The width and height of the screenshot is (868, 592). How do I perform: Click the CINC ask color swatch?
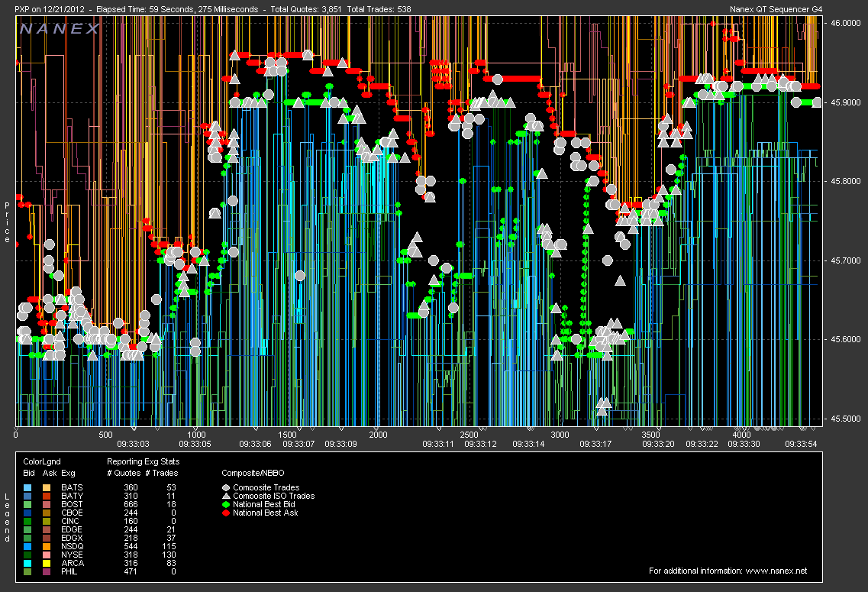pos(47,521)
